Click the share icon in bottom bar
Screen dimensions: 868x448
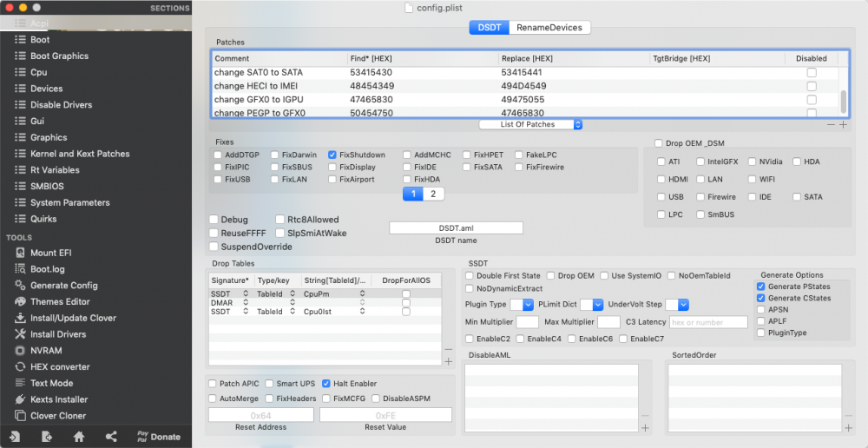tap(111, 437)
